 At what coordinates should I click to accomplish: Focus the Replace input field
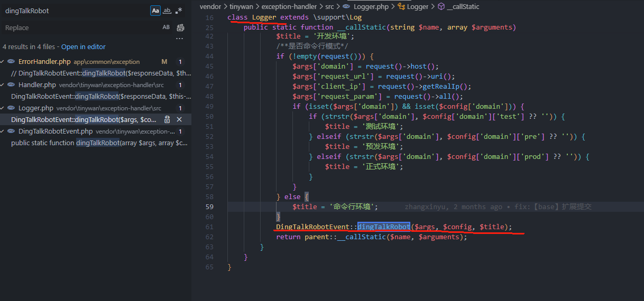pos(79,27)
